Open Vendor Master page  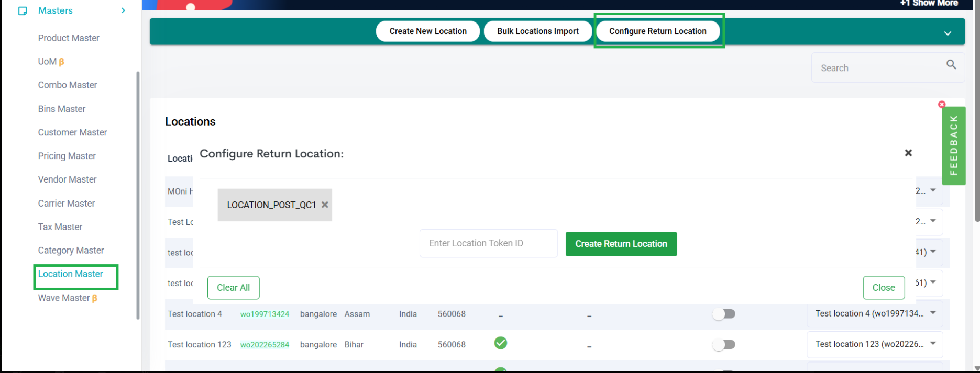click(x=67, y=179)
